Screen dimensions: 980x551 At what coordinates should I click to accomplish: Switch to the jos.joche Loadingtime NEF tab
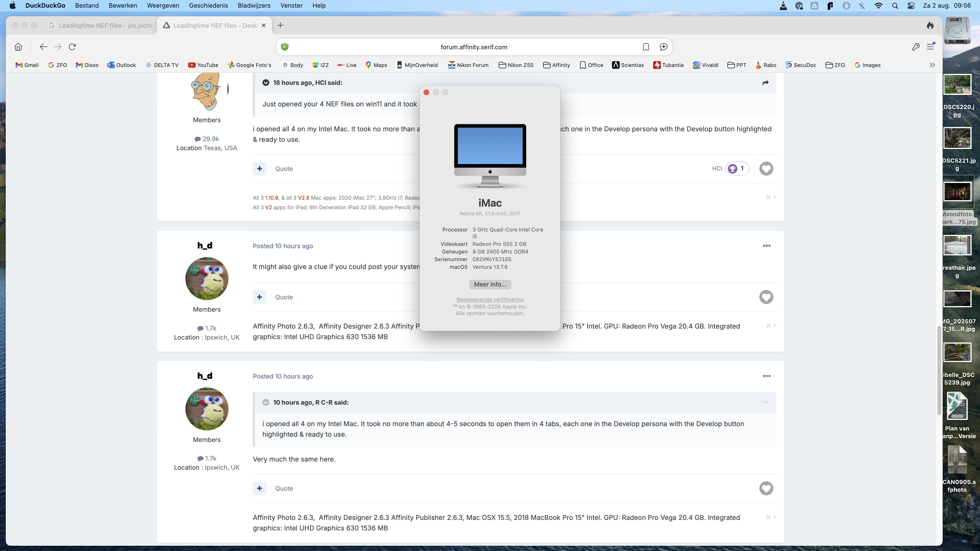tap(101, 26)
